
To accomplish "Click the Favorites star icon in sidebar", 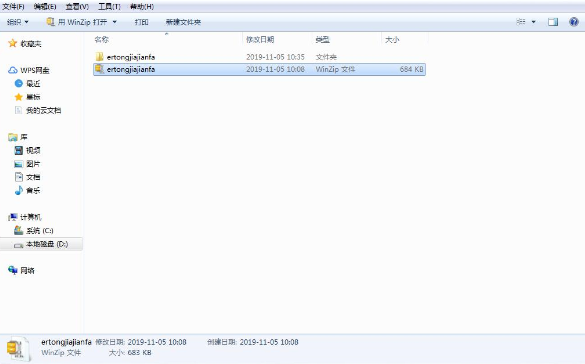I will pyautogui.click(x=13, y=44).
